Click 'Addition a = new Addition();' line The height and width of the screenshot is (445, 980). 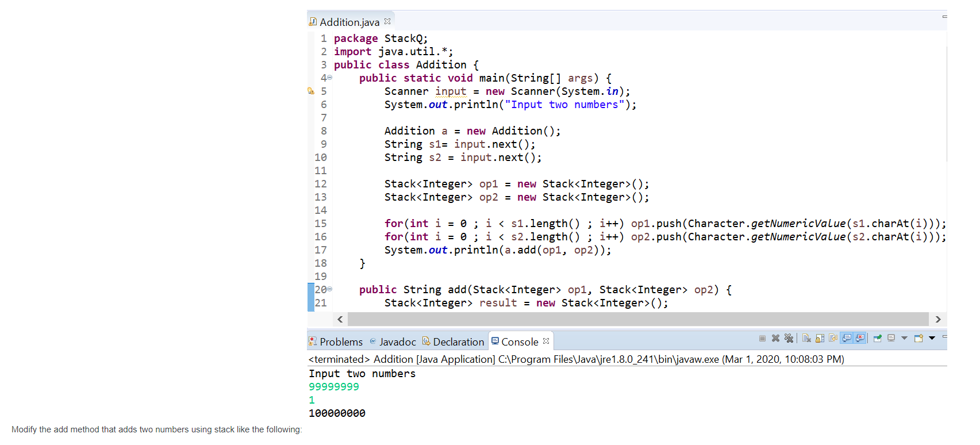click(x=472, y=131)
